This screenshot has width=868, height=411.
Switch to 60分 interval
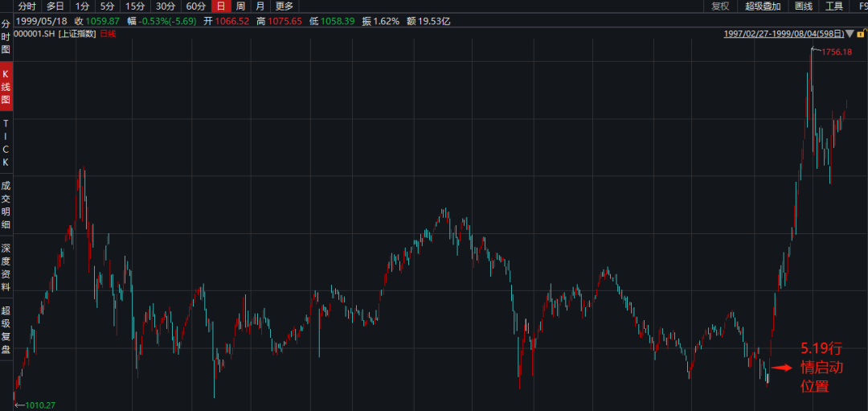coord(196,6)
